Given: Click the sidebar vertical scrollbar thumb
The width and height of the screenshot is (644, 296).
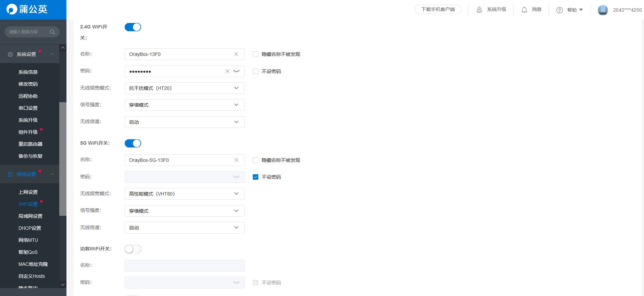Looking at the screenshot, I should [x=63, y=158].
